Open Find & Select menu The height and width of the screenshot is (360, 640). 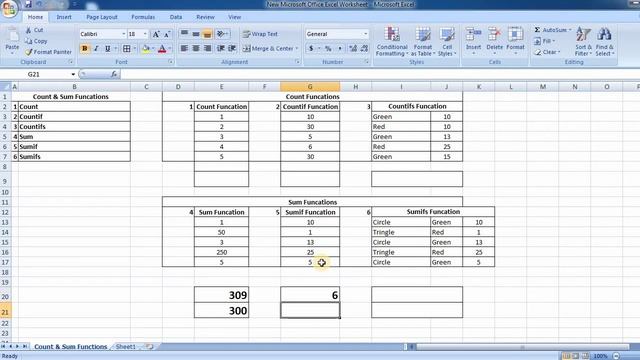pos(604,41)
